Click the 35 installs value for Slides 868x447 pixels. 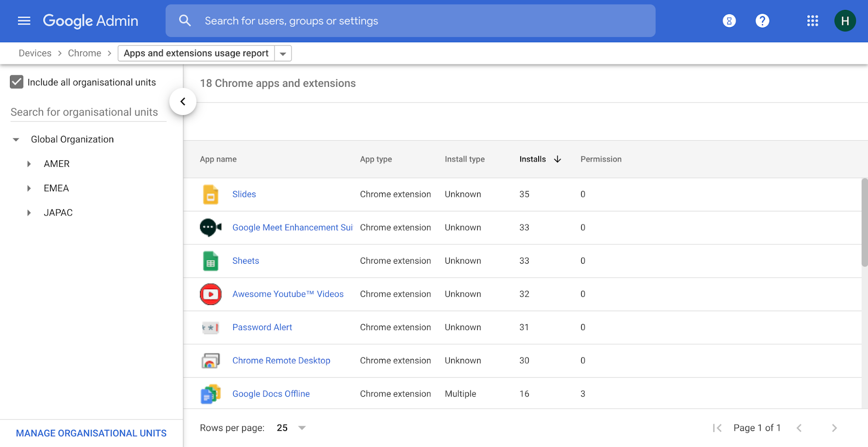pos(524,194)
